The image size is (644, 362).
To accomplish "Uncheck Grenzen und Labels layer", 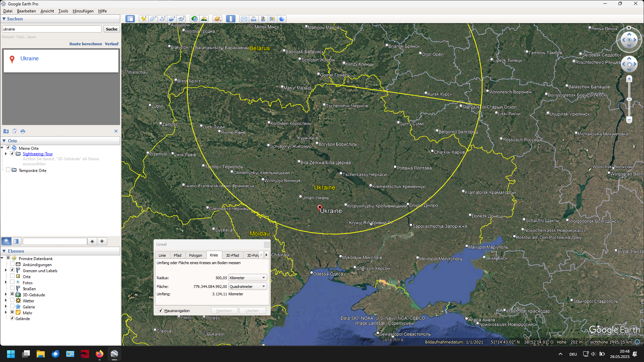I will (12, 270).
